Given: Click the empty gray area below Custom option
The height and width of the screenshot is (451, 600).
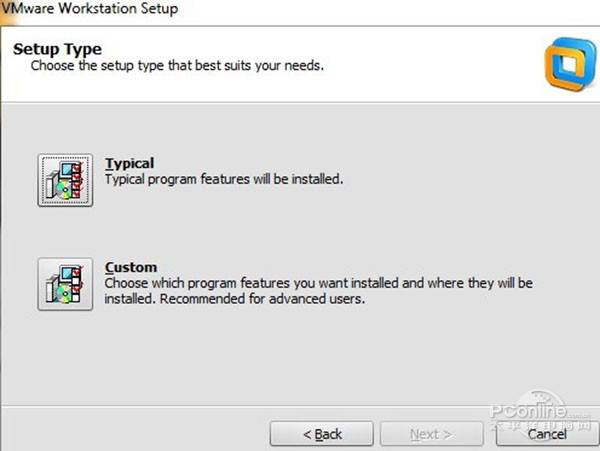Looking at the screenshot, I should 300,360.
